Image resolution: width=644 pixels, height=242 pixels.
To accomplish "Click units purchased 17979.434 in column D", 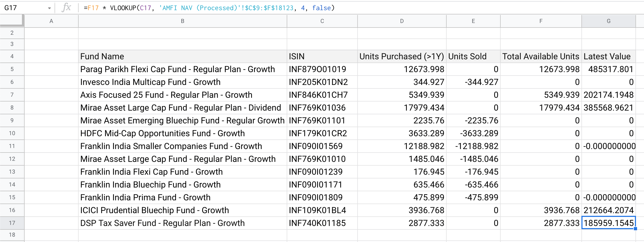I will [x=402, y=108].
